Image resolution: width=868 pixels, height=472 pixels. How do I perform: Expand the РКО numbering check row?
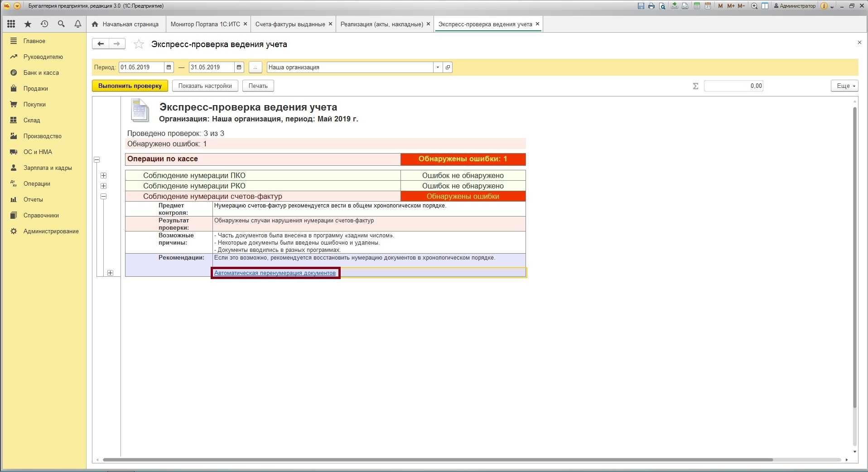pos(104,186)
